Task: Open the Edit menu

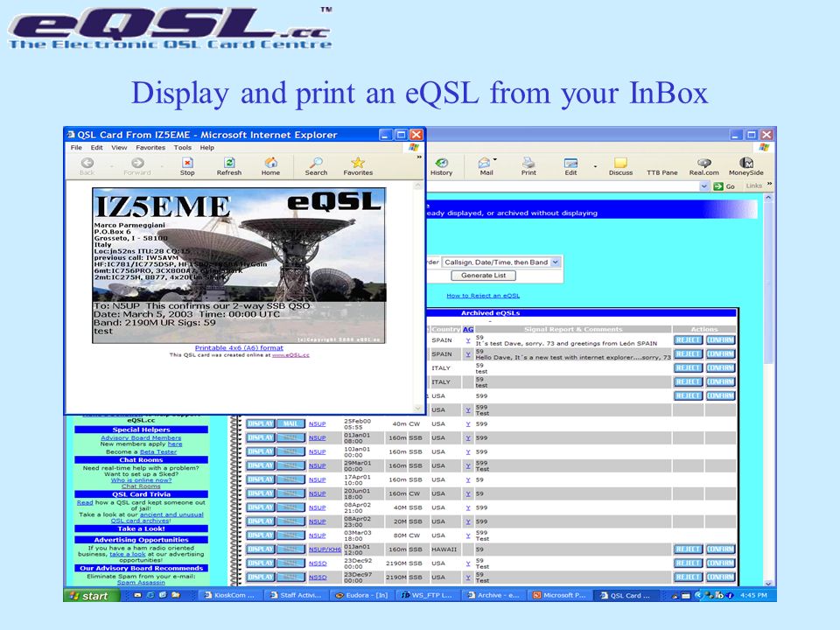Action: pos(96,148)
